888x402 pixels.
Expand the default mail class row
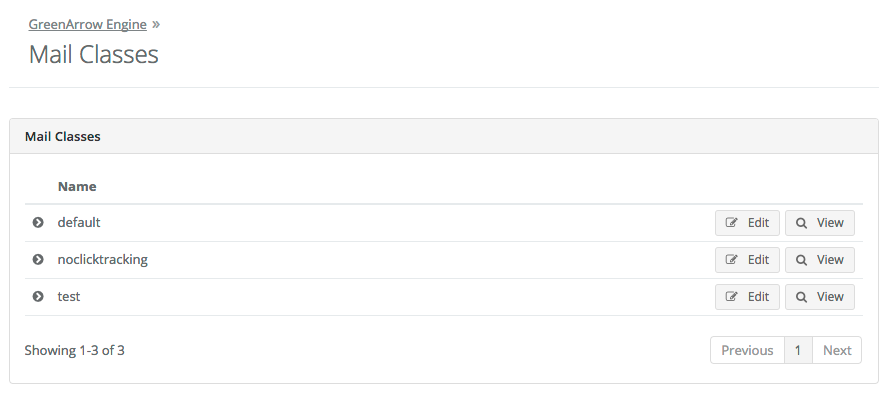point(38,223)
